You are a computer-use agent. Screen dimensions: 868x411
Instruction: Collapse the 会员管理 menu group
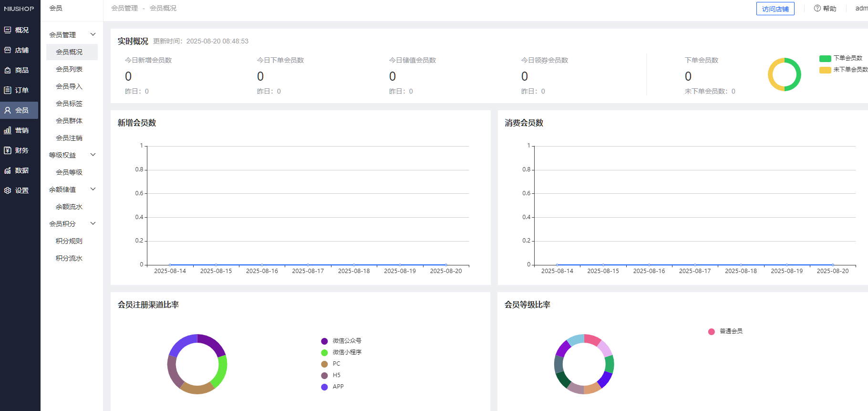[93, 34]
